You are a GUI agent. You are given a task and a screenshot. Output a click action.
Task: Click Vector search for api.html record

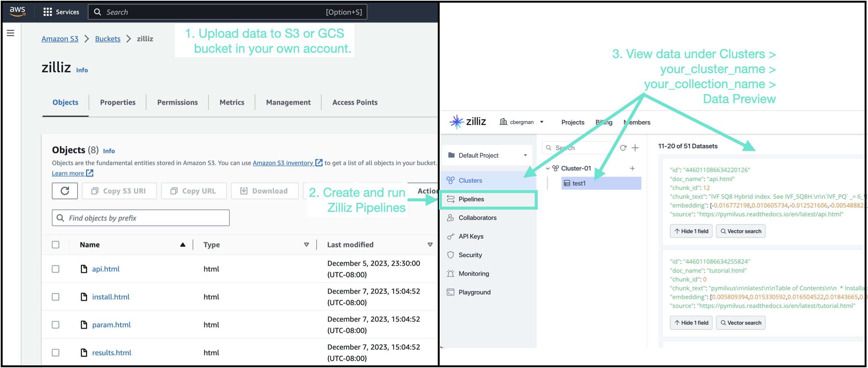point(741,231)
